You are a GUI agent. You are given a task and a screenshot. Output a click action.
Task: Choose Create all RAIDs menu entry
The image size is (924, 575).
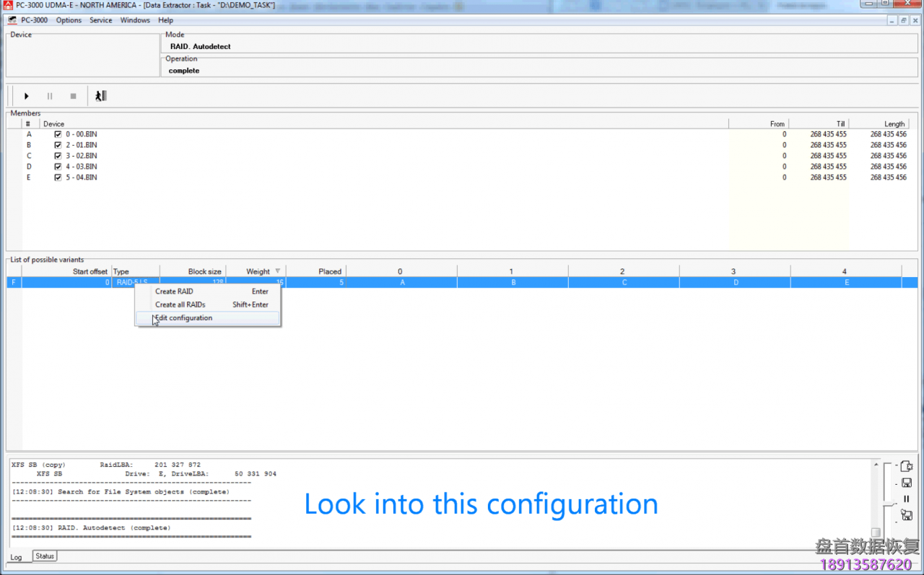tap(180, 304)
